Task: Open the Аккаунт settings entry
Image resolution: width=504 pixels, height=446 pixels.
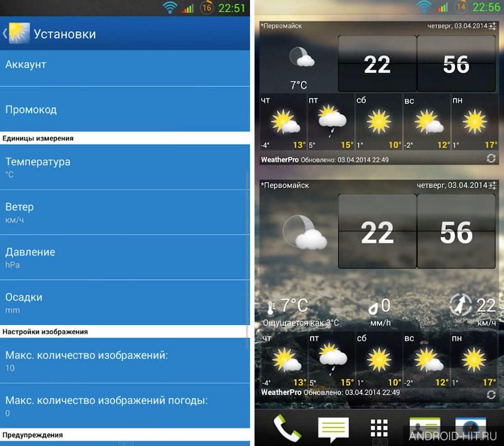Action: coord(125,68)
